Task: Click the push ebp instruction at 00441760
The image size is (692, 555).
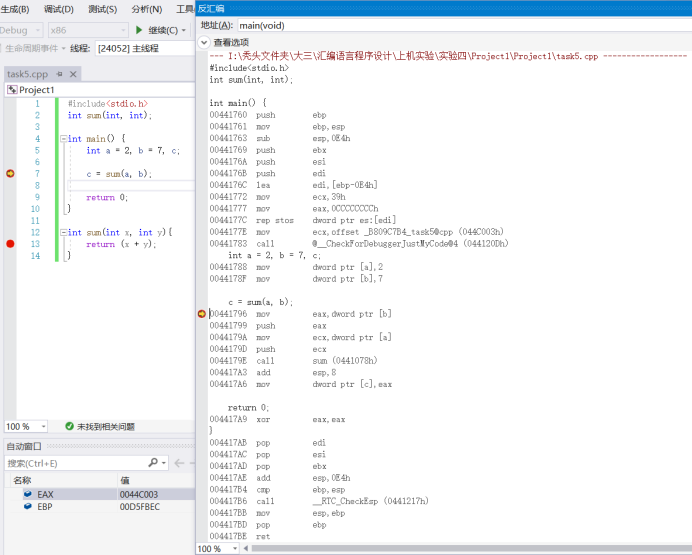Action: [268, 115]
